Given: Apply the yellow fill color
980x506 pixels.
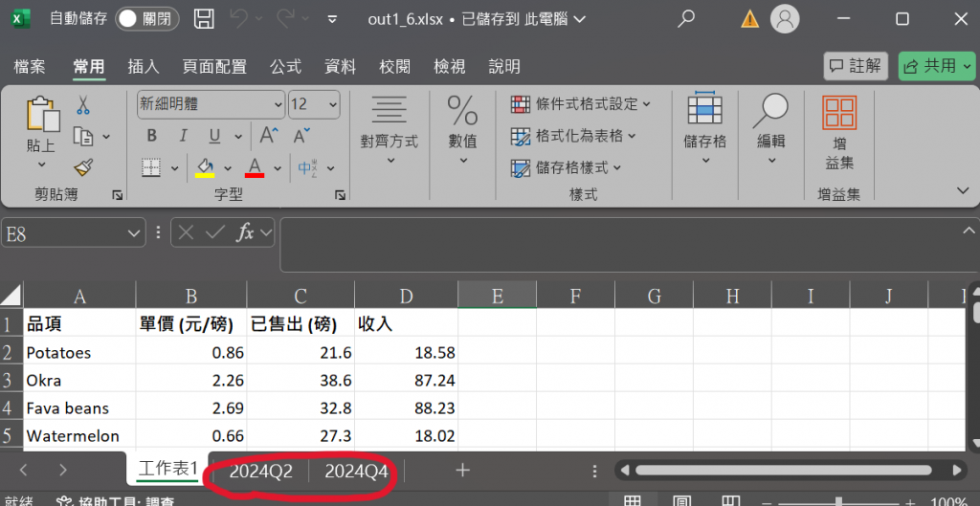Looking at the screenshot, I should point(205,167).
